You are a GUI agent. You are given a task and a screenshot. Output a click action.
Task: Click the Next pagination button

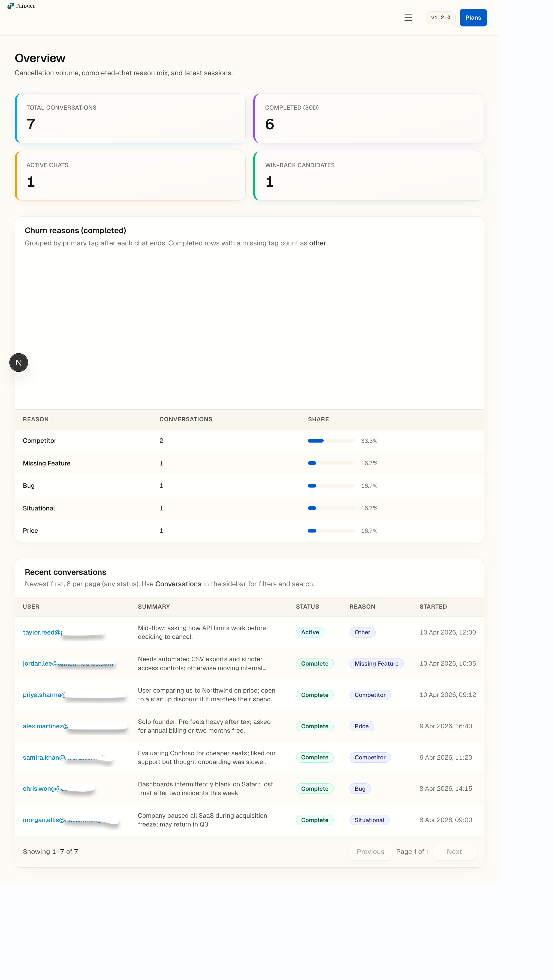pos(454,851)
